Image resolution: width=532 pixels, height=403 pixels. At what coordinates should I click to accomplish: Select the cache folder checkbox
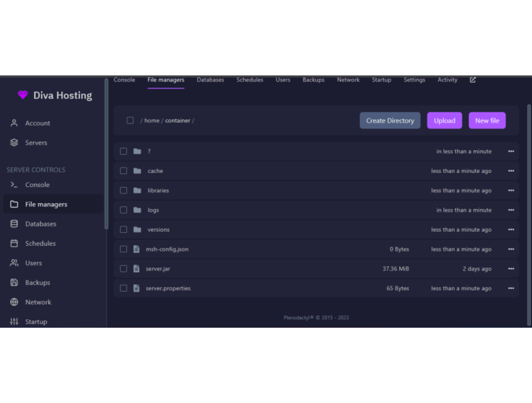[123, 171]
